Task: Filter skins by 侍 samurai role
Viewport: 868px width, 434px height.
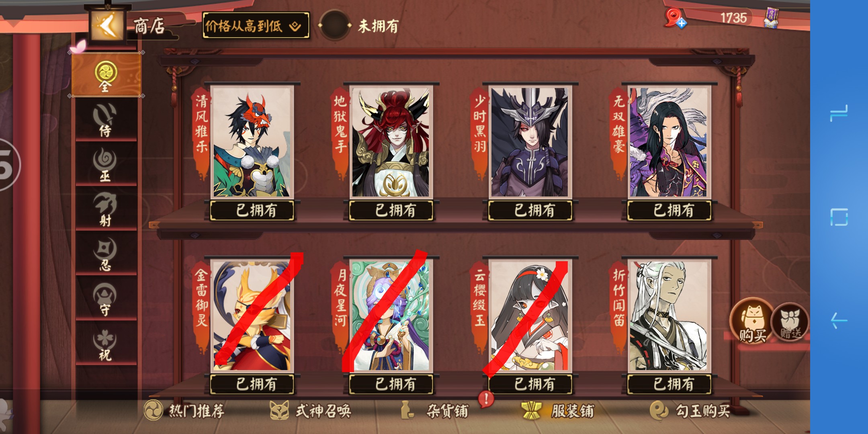Action: (106, 120)
